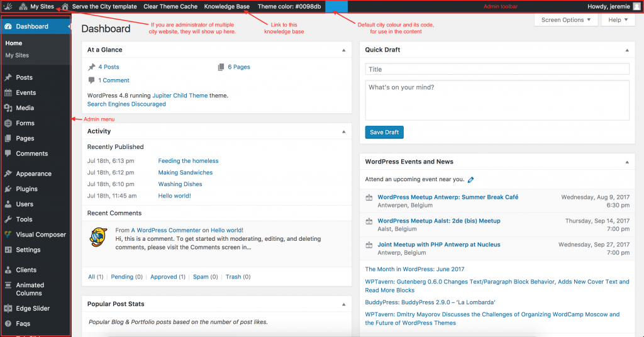Click the Plugins icon in admin menu
The image size is (644, 337).
8,189
